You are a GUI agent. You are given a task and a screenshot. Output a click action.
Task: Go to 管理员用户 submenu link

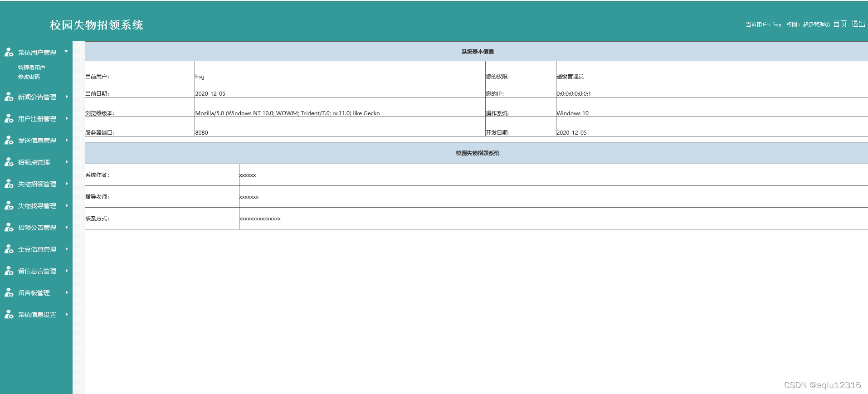[32, 68]
